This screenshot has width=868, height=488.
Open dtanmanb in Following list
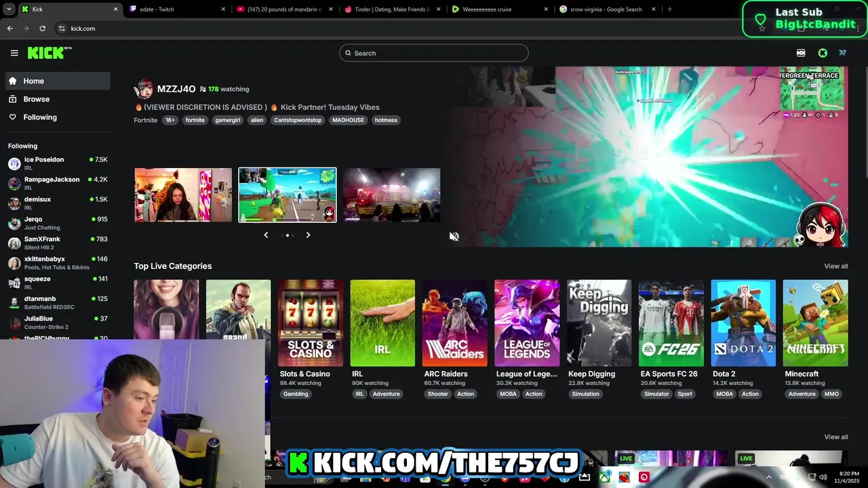57,302
